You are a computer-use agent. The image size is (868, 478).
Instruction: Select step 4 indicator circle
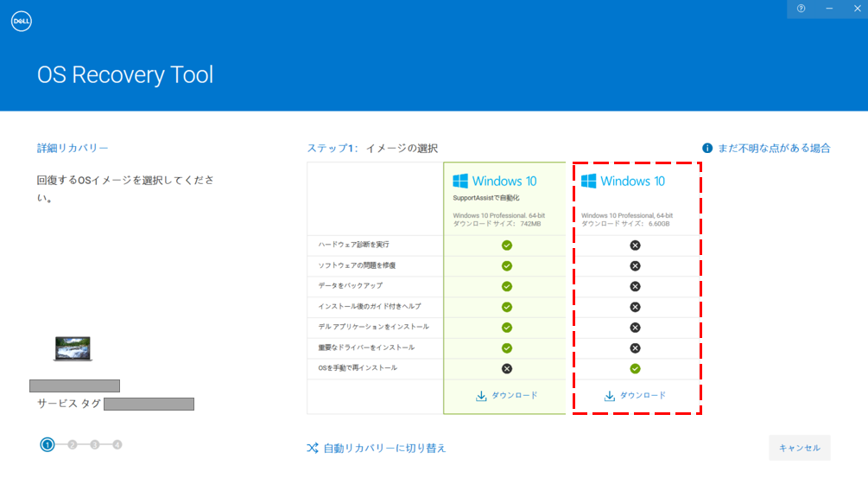(x=117, y=444)
